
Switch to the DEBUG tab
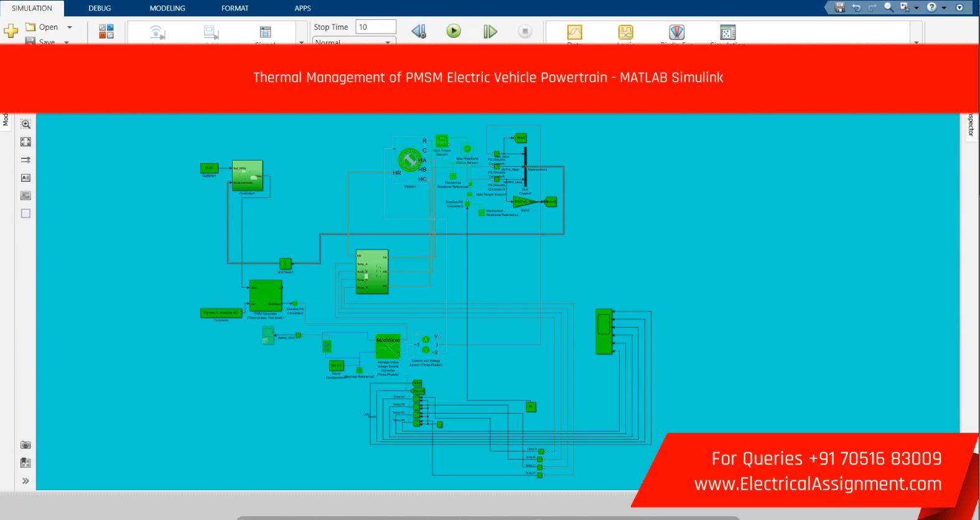[100, 8]
